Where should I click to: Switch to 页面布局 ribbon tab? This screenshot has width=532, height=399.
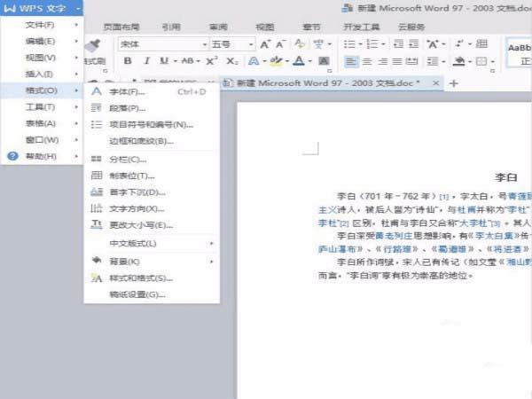click(x=121, y=27)
